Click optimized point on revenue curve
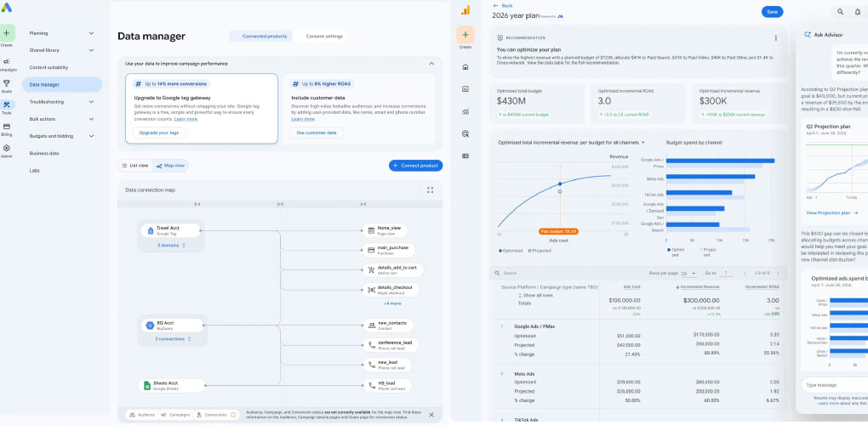This screenshot has width=868, height=425. pos(560,184)
